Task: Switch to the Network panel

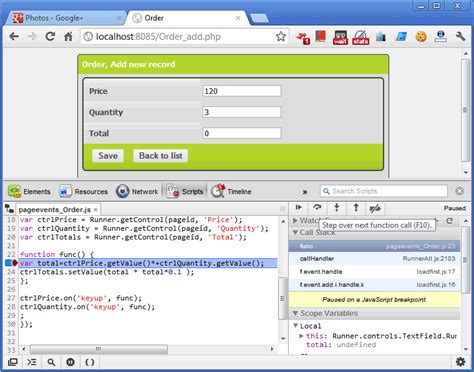Action: [137, 191]
